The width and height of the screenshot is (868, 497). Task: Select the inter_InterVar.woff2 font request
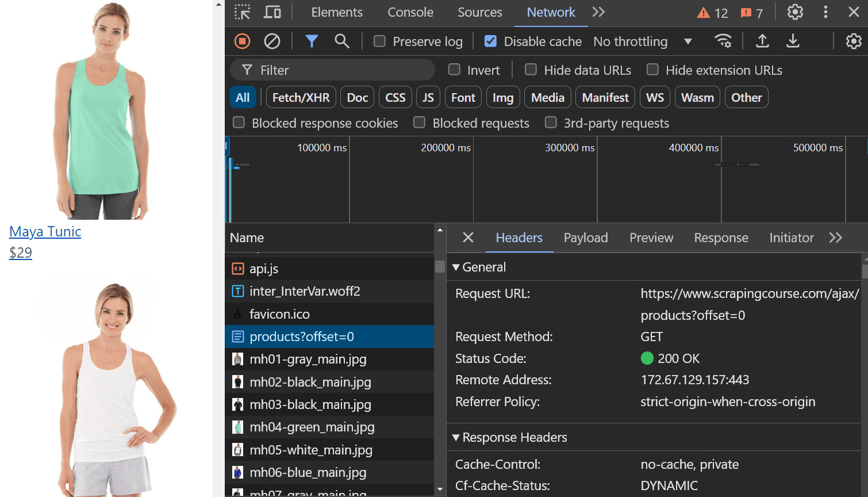pyautogui.click(x=329, y=291)
